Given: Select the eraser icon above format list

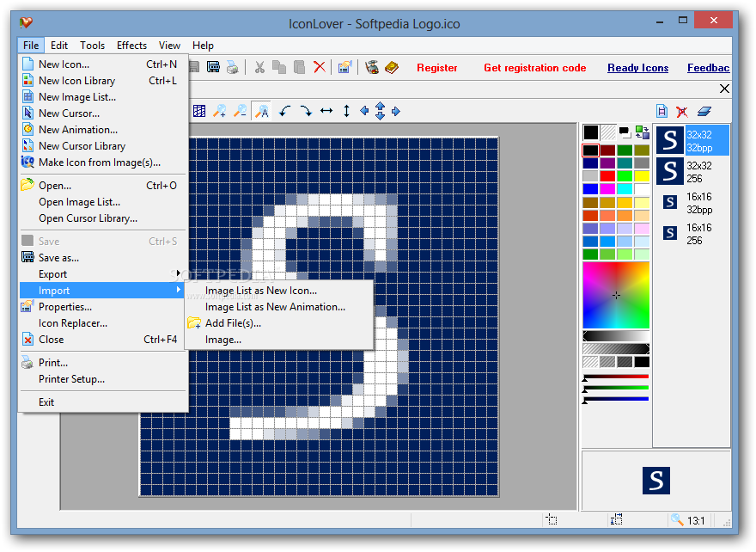Looking at the screenshot, I should (704, 111).
